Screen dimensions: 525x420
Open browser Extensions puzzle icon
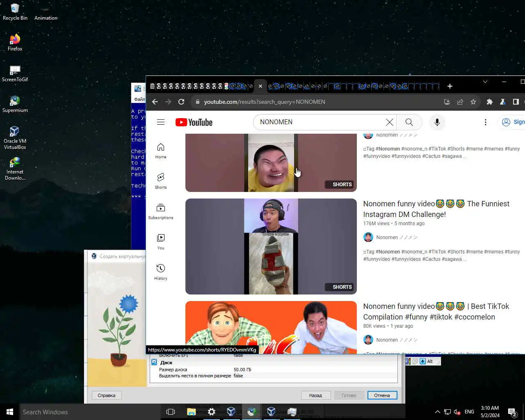(489, 102)
